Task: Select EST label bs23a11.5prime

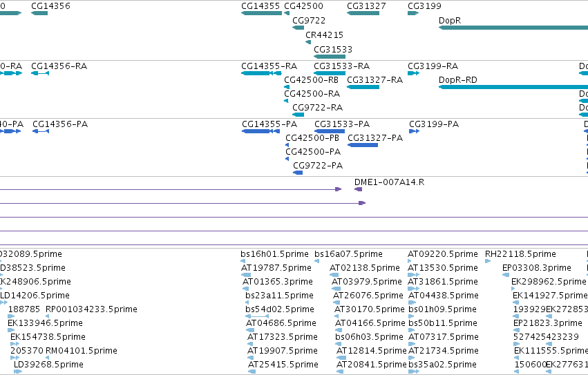Action: click(x=279, y=296)
